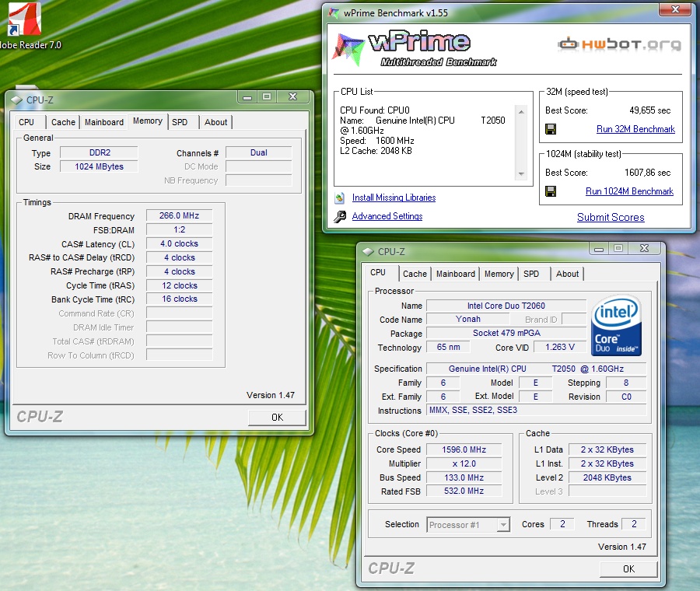Run the 32M Benchmark
Viewport: 700px width, 591px height.
[x=635, y=129]
